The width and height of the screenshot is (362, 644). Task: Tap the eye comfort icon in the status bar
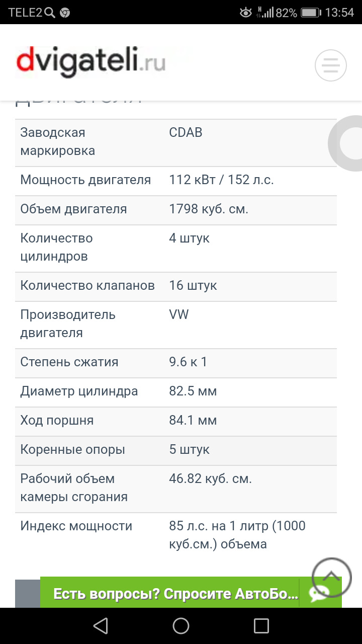(x=245, y=13)
